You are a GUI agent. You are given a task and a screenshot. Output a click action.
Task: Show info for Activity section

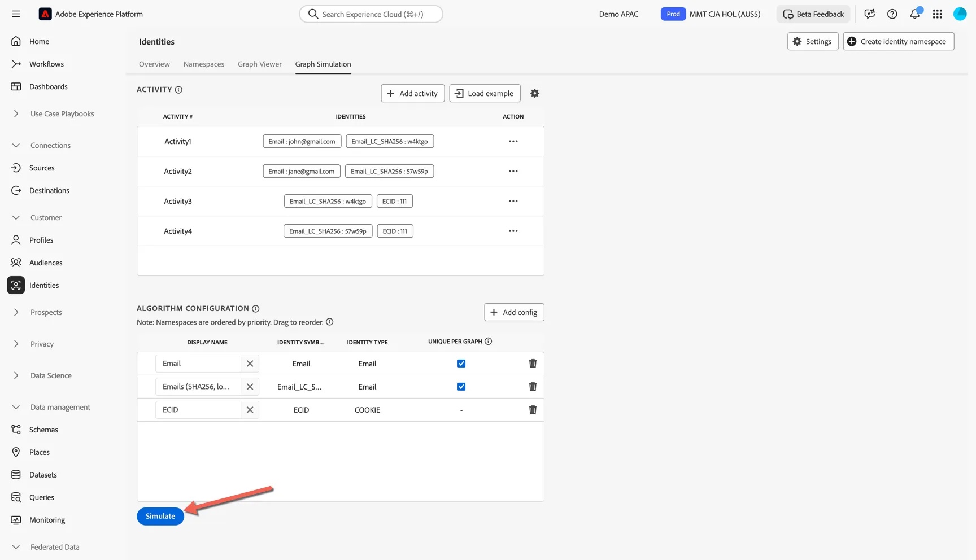[x=178, y=90]
